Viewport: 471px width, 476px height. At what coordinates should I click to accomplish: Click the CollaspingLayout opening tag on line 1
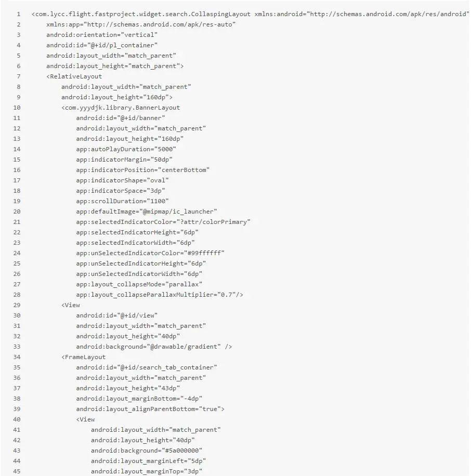coord(141,14)
